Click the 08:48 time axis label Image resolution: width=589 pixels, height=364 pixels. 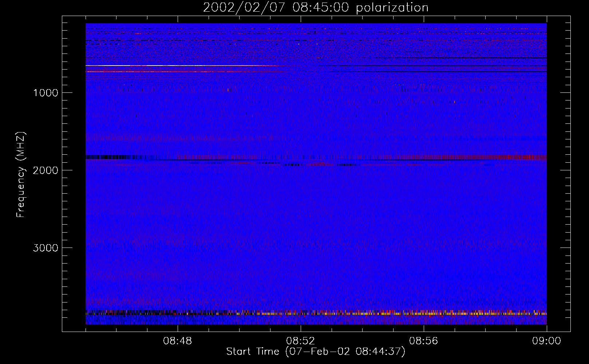(178, 341)
